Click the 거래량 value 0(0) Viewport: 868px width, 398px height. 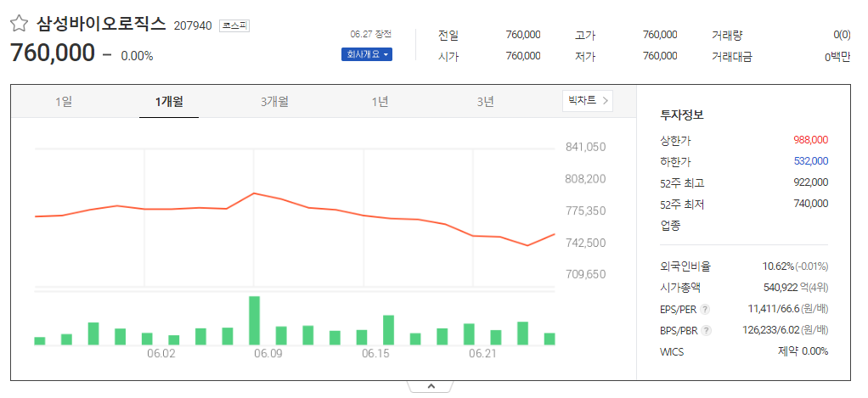pyautogui.click(x=842, y=35)
